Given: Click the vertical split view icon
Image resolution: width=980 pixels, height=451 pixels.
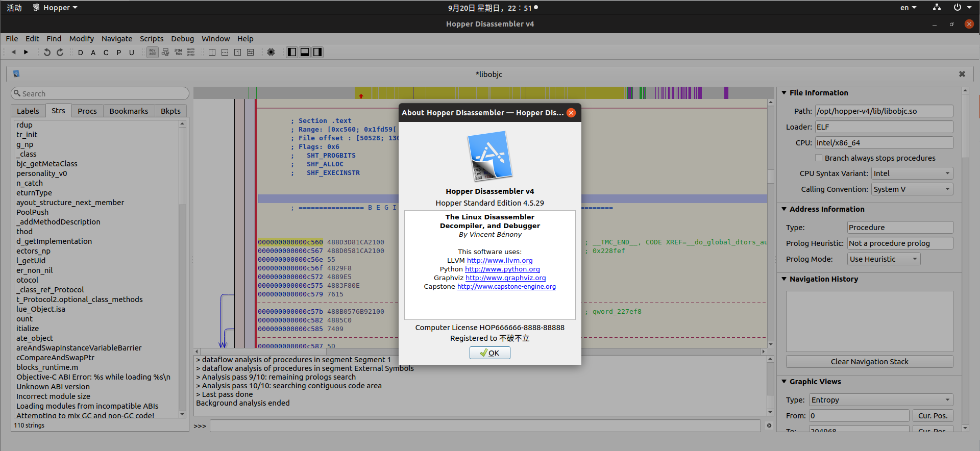Looking at the screenshot, I should point(212,52).
